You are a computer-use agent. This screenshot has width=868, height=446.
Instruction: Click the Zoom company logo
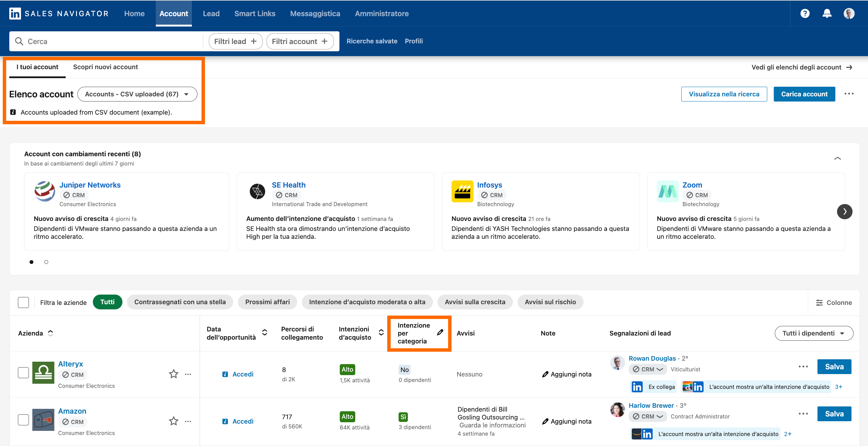click(668, 191)
